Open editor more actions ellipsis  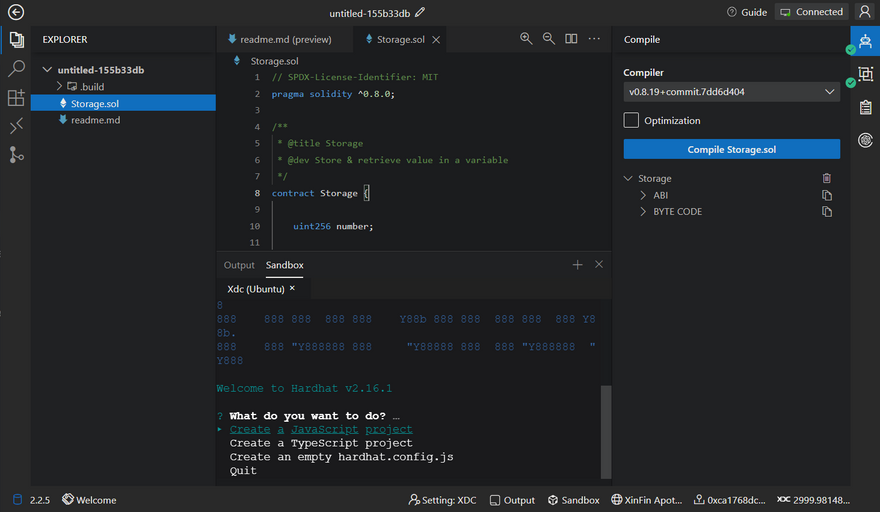click(x=594, y=39)
